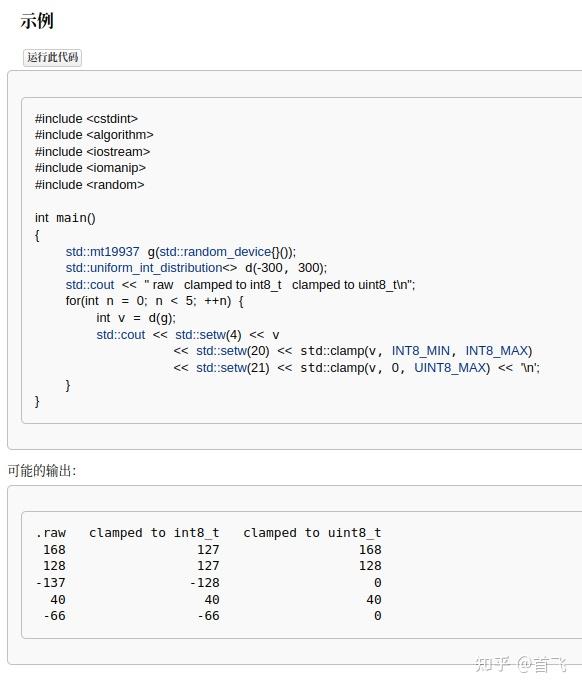This screenshot has height=689, width=582.
Task: Click the 运行此代码 button
Action: point(52,57)
